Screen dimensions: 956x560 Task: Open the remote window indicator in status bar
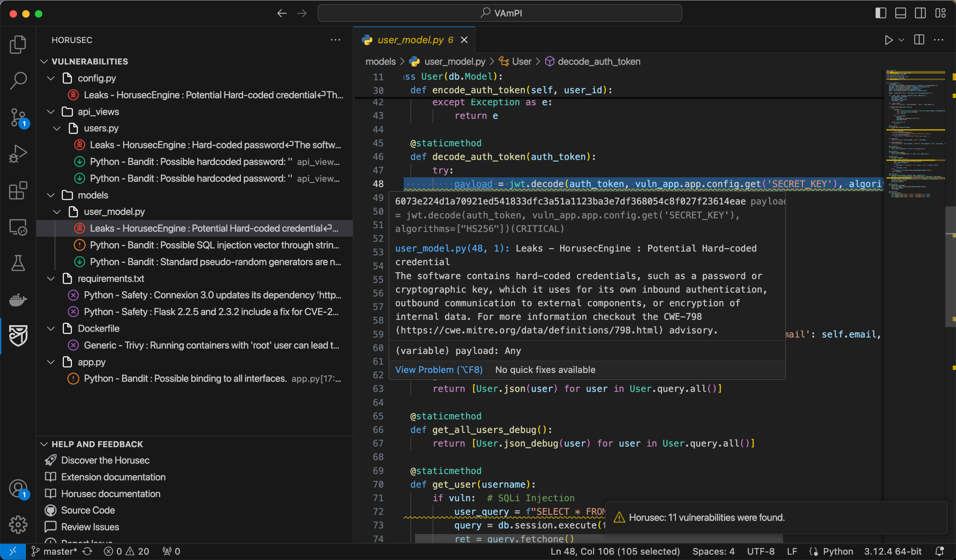tap(13, 551)
